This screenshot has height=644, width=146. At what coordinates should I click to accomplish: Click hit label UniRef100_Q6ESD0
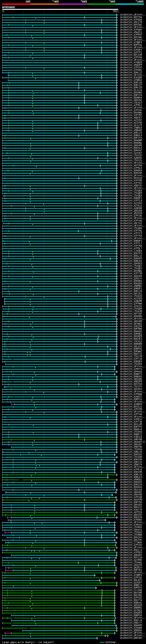click(131, 638)
